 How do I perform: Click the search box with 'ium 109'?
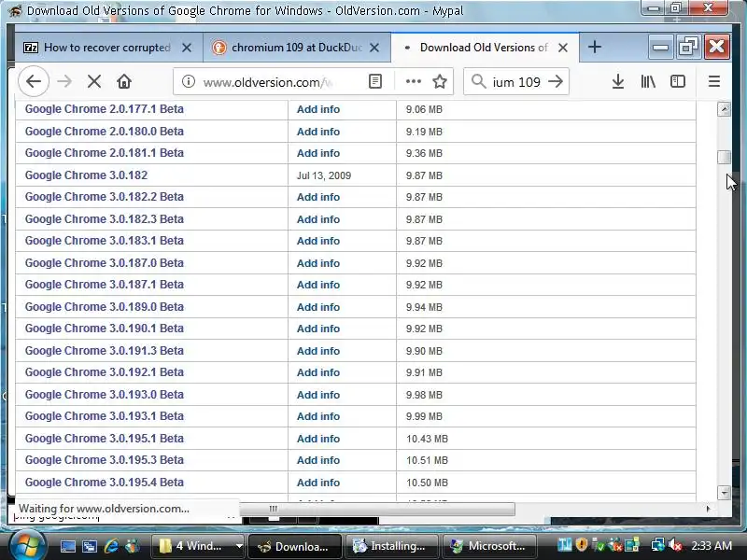tap(516, 82)
